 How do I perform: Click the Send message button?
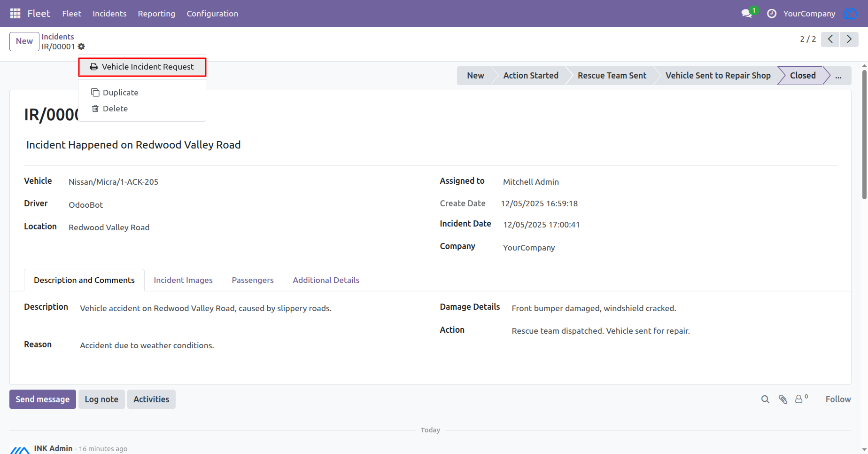tap(43, 399)
